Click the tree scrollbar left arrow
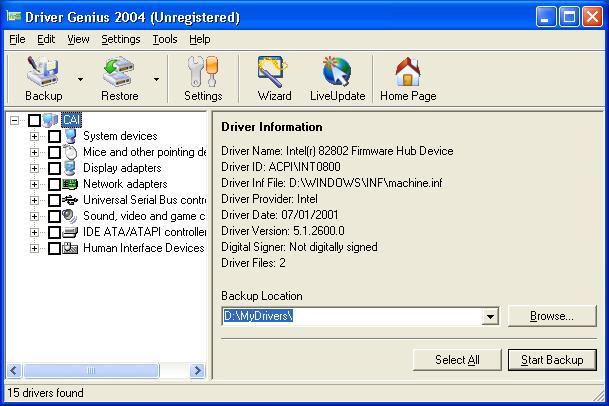The width and height of the screenshot is (609, 406). 14,371
